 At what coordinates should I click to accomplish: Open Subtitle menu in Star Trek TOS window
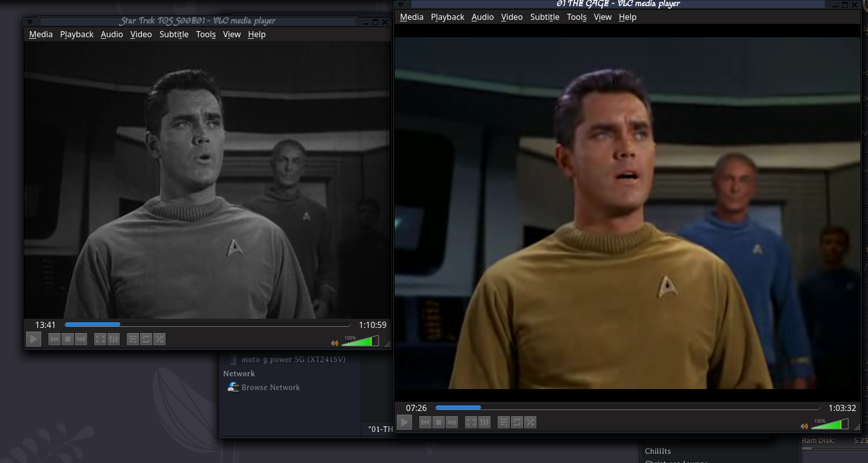174,34
